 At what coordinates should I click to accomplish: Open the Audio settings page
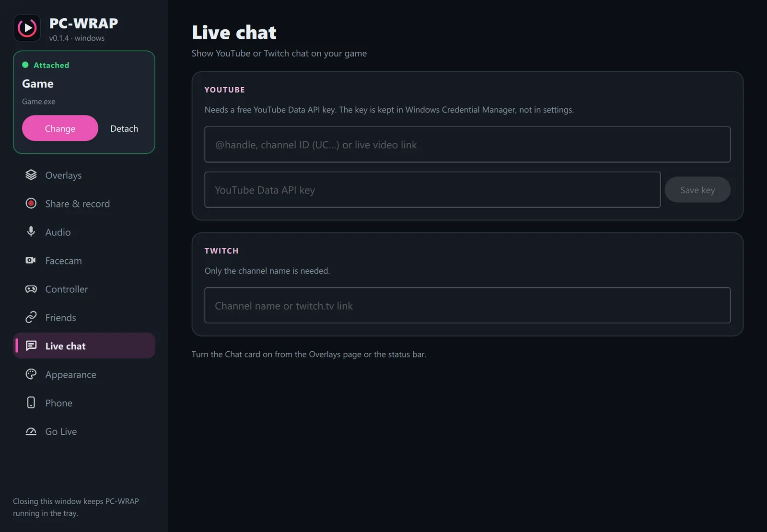coord(84,232)
